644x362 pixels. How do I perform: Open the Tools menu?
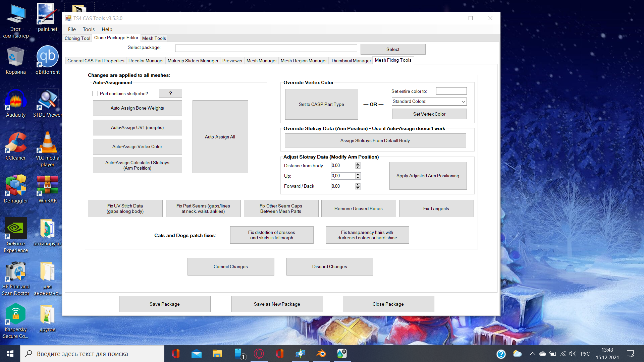[x=89, y=29]
